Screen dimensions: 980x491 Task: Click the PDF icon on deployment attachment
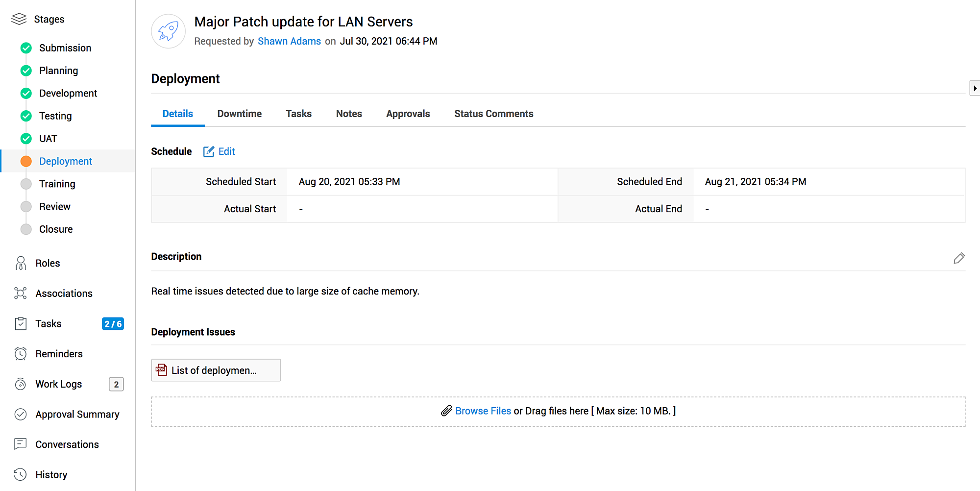(x=161, y=370)
